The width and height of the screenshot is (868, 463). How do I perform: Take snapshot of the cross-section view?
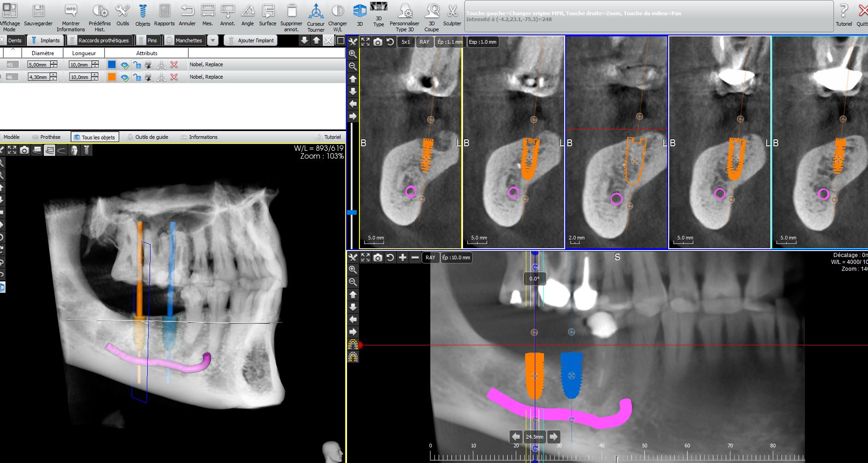[x=378, y=42]
